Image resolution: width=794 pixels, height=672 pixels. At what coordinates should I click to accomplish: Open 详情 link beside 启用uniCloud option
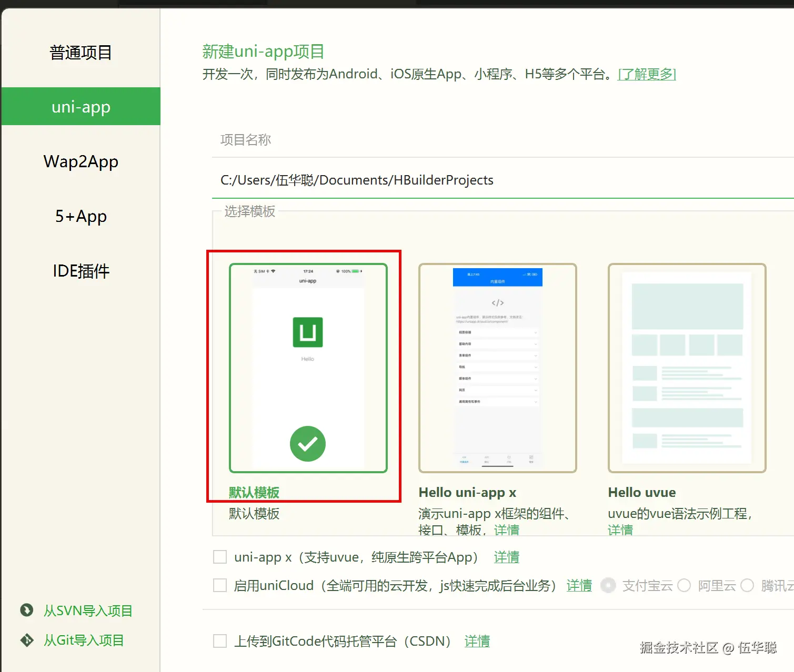click(579, 585)
